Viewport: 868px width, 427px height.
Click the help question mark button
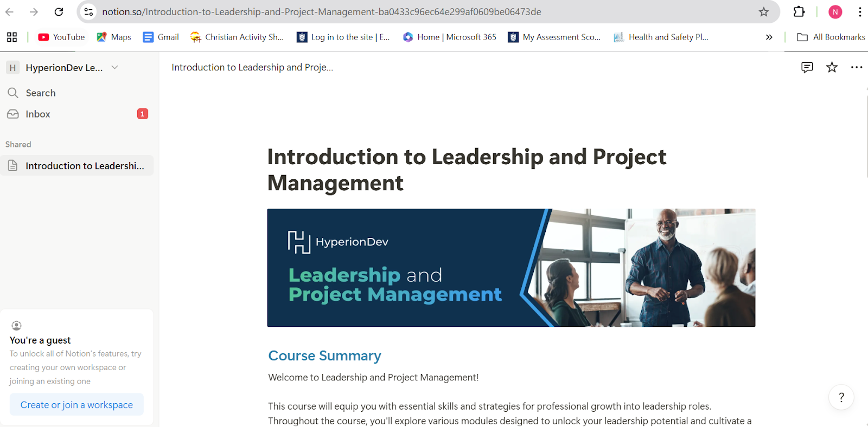(841, 397)
